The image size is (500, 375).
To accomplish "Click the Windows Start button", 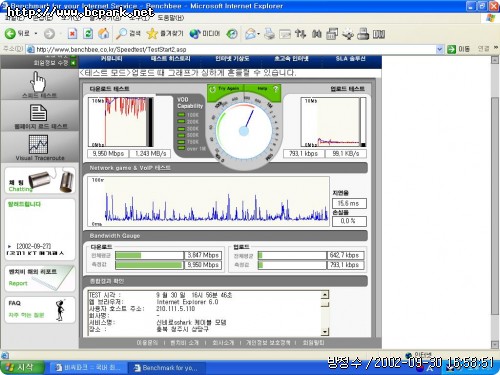I will click(23, 367).
